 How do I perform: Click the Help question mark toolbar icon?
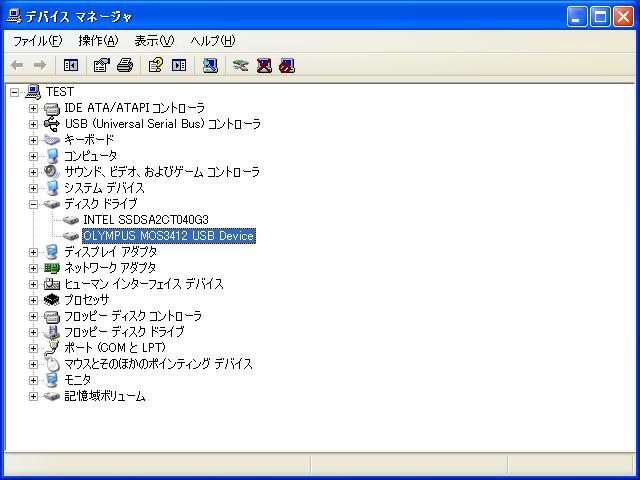(x=156, y=65)
